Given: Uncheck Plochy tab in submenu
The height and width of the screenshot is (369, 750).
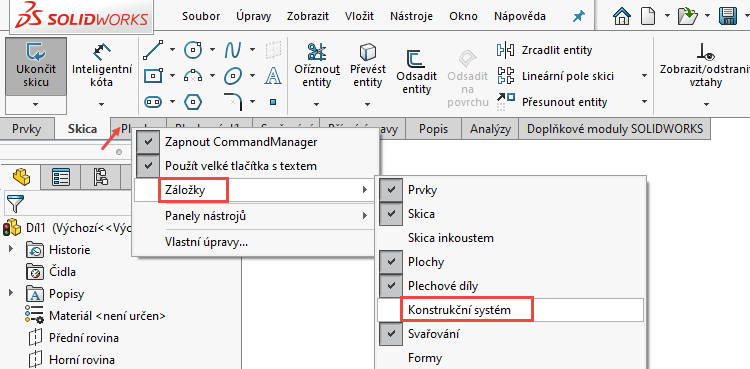Looking at the screenshot, I should (x=511, y=262).
